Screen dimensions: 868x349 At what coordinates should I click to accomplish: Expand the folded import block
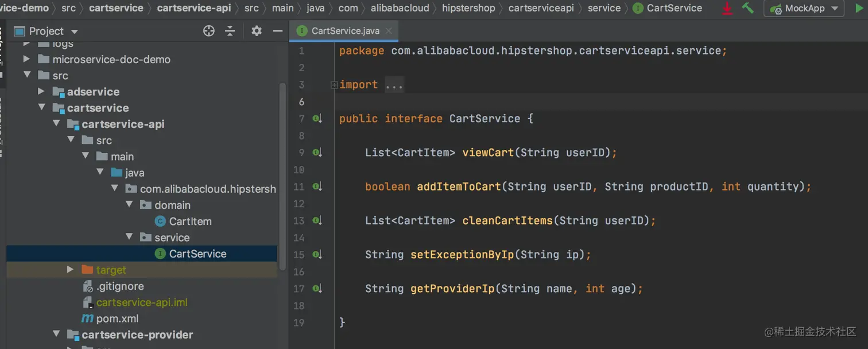[x=334, y=85]
